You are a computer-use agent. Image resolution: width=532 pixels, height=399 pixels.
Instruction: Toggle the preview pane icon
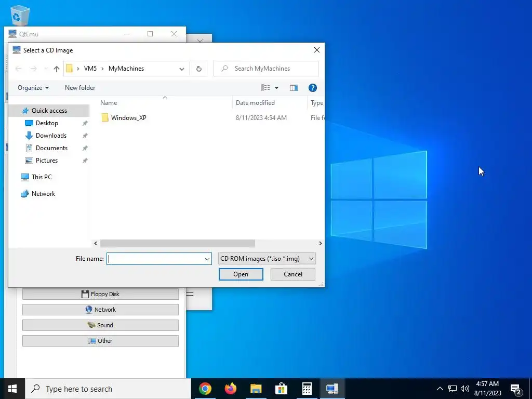294,88
